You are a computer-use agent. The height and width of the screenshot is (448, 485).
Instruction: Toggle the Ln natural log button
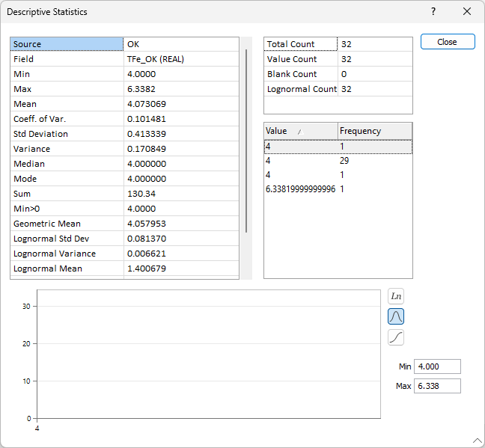tap(396, 296)
